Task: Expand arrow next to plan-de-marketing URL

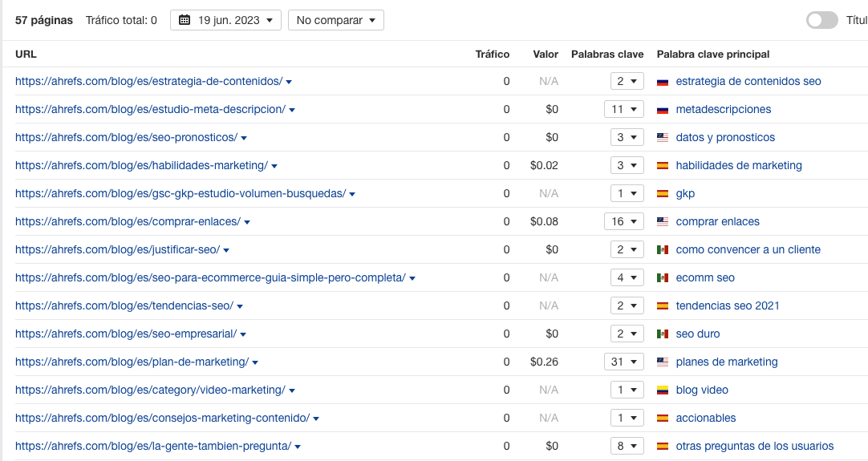Action: [255, 362]
